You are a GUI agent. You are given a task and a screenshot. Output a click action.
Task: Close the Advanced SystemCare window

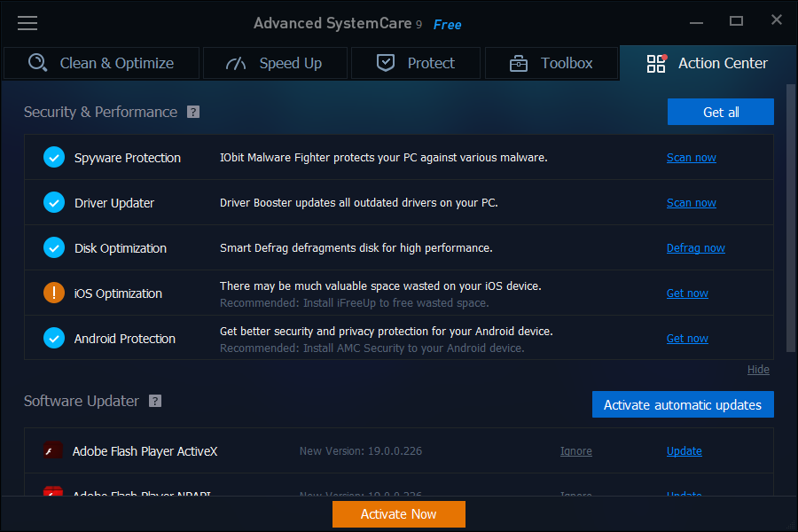pos(777,20)
